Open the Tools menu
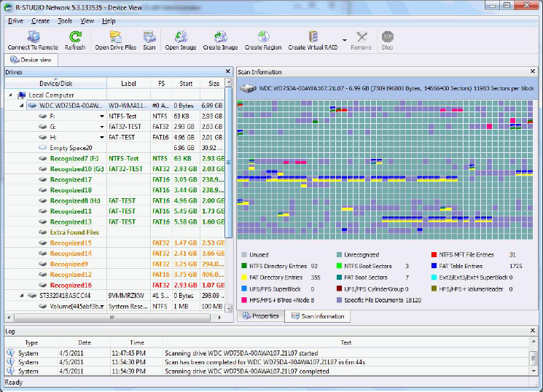This screenshot has width=543, height=392. click(65, 21)
